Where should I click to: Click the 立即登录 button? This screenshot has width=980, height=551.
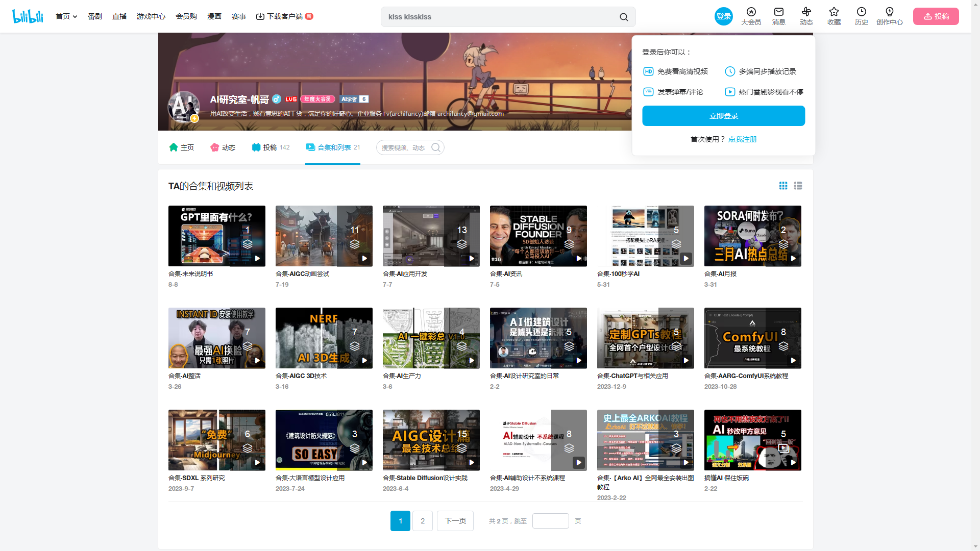(x=723, y=116)
